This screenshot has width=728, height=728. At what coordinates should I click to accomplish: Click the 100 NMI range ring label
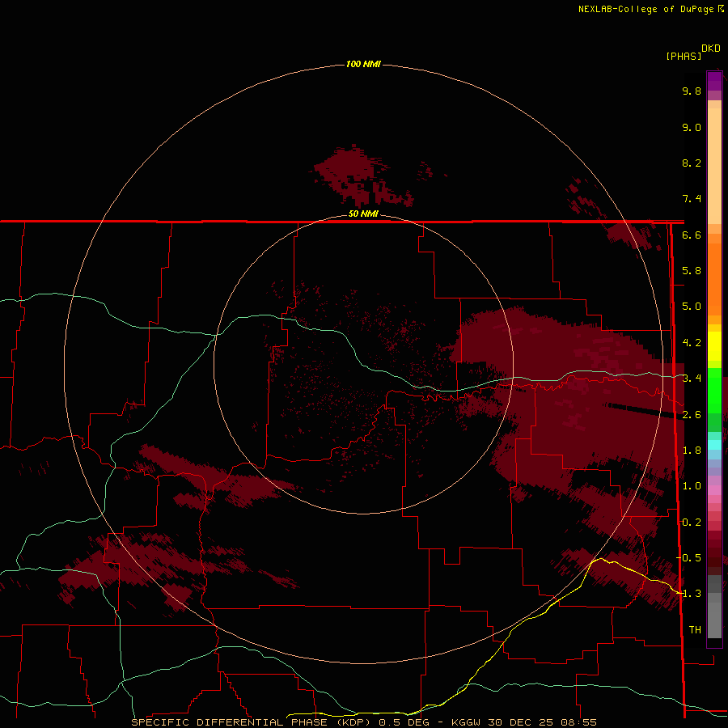(363, 64)
